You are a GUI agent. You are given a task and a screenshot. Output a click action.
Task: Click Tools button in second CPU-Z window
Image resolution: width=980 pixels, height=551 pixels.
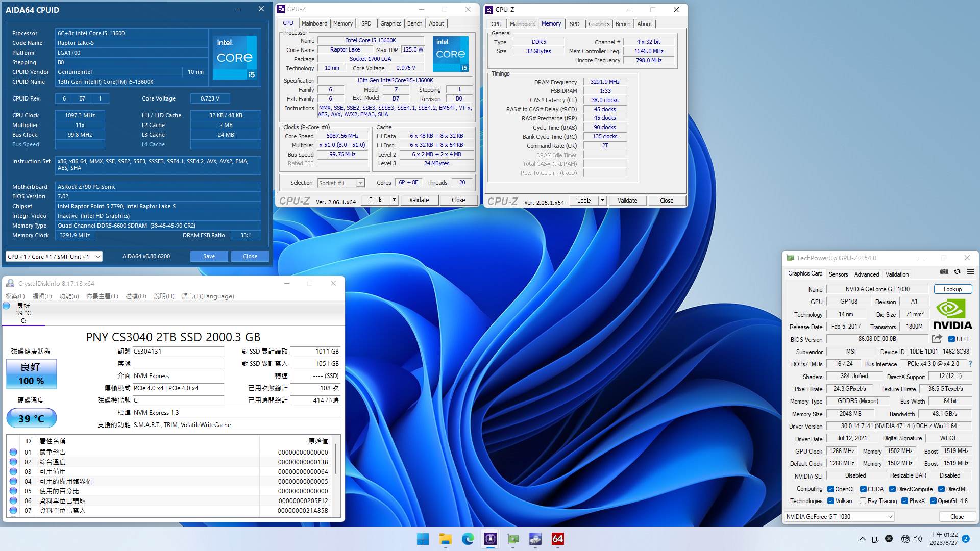coord(584,201)
